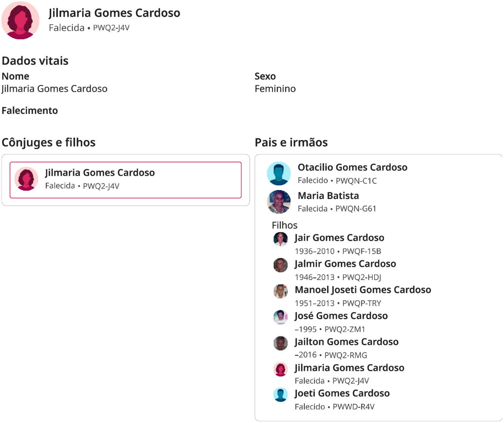
Task: Click Joeti Gomes Cardoso's male silhouette avatar
Action: (280, 395)
